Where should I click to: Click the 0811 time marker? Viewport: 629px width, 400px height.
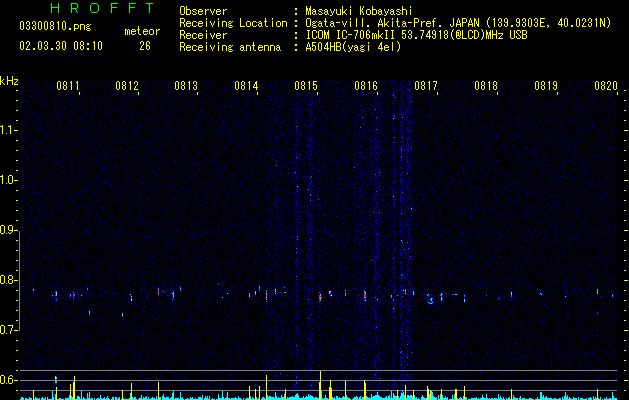67,85
